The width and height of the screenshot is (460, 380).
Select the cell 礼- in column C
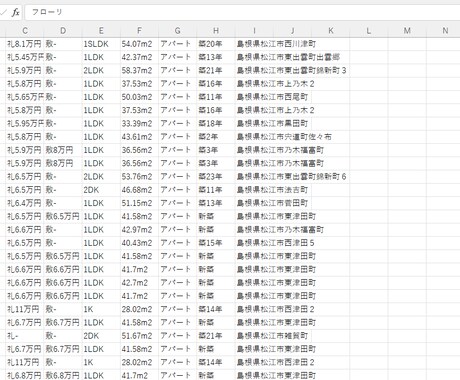coord(25,336)
